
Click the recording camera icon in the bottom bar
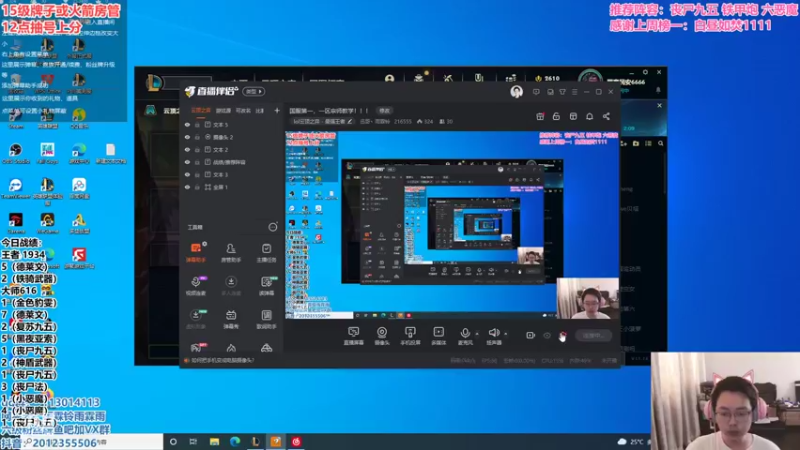(x=531, y=335)
